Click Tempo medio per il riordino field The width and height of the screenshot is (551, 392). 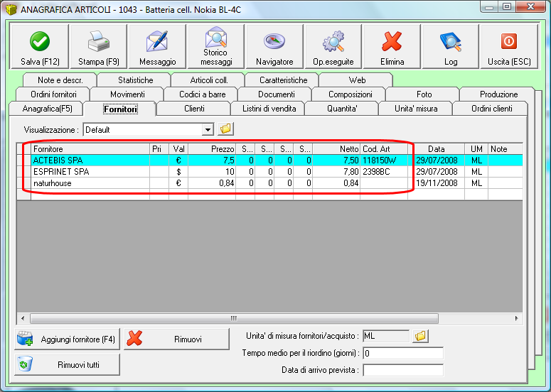[x=403, y=353]
